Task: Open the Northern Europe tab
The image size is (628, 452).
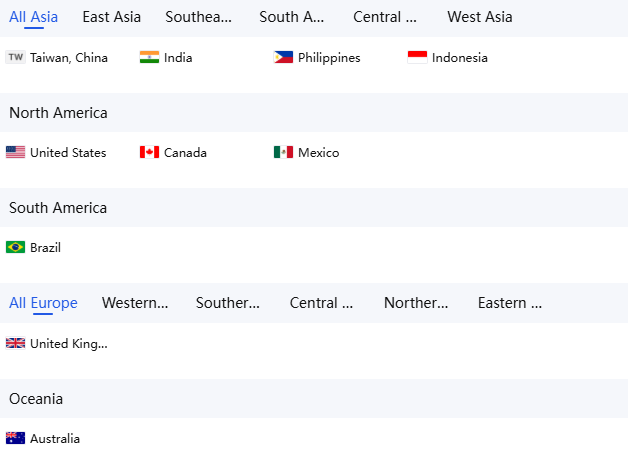Action: (x=416, y=303)
